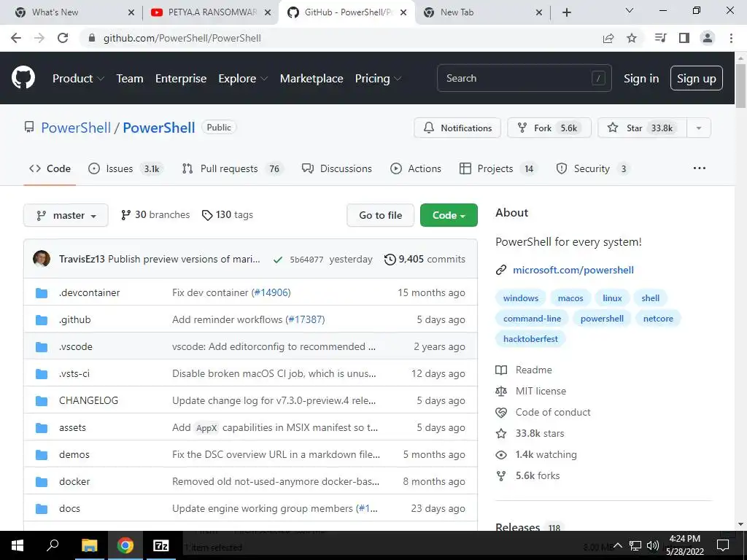Open the CHANGELOG folder
Image resolution: width=747 pixels, height=560 pixels.
point(88,400)
